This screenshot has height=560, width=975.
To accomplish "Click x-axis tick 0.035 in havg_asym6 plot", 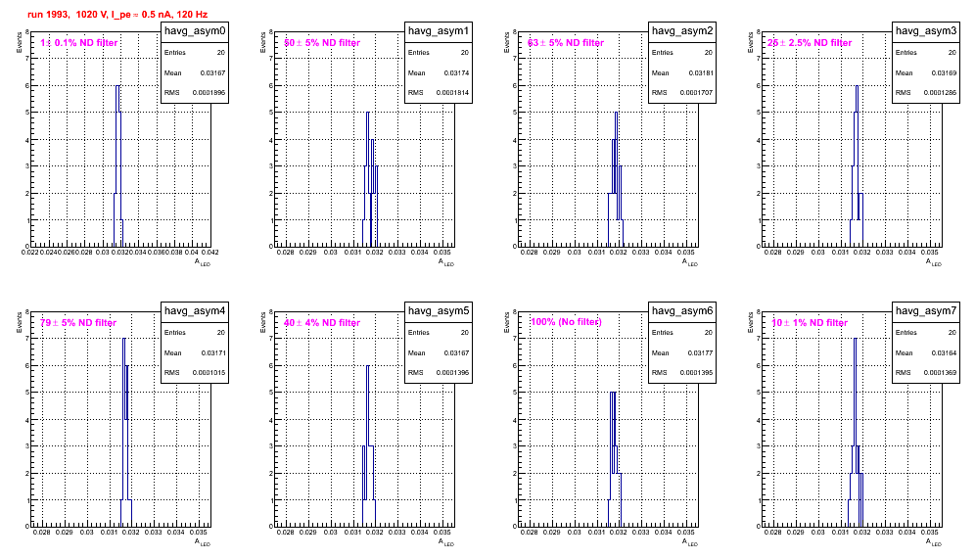I will coord(686,533).
